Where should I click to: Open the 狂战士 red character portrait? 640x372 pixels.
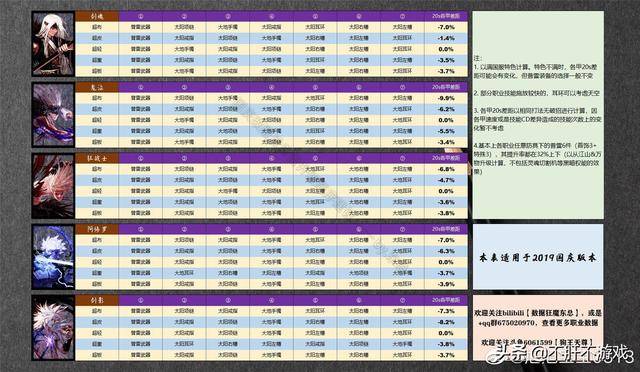click(53, 186)
